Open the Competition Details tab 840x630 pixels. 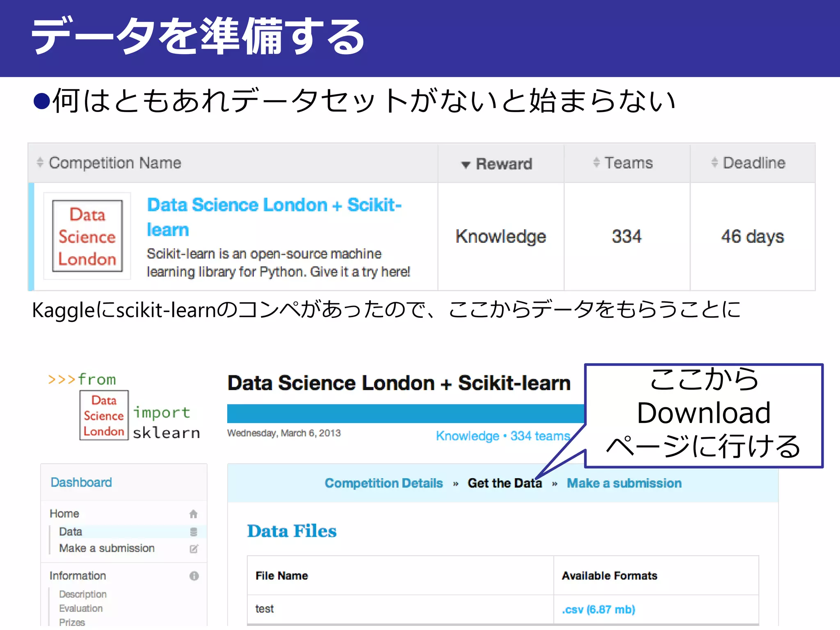pos(383,483)
